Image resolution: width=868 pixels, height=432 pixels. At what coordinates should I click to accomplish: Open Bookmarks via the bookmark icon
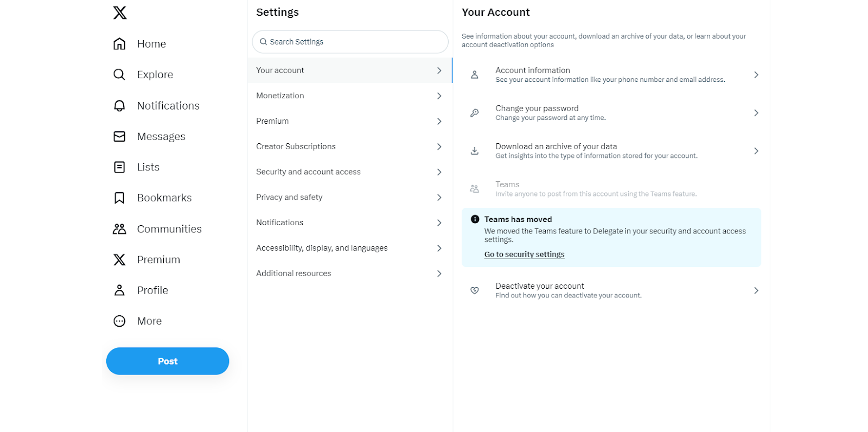pos(119,198)
